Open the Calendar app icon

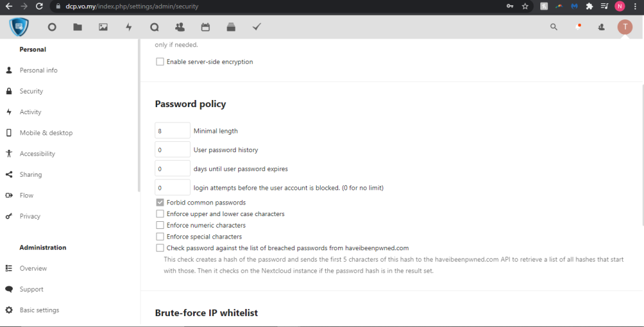click(205, 27)
